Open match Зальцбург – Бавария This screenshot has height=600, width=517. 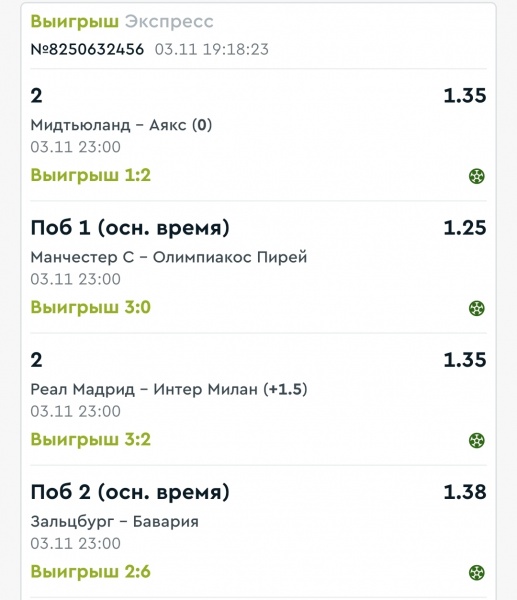(114, 522)
